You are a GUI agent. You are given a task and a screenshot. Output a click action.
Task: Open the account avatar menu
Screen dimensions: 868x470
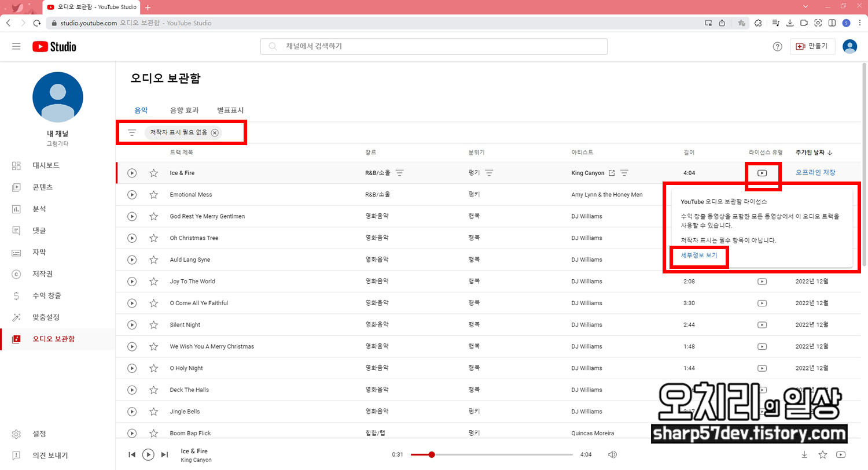(x=849, y=46)
